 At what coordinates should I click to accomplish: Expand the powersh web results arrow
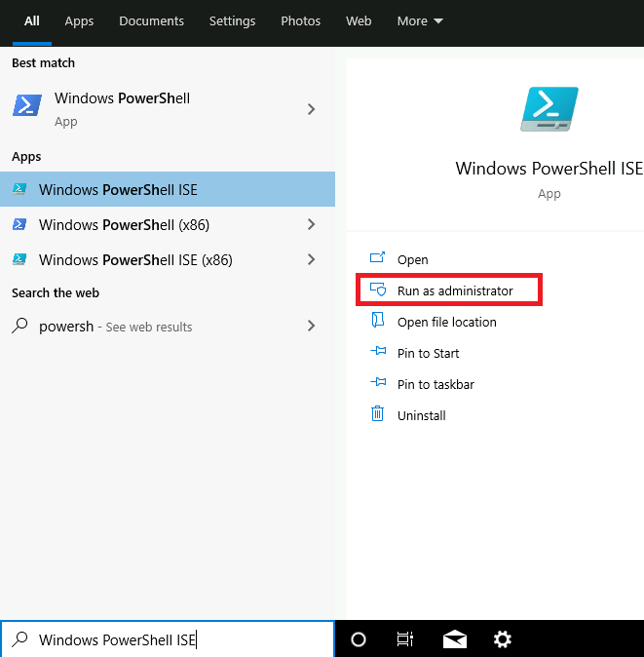tap(311, 326)
